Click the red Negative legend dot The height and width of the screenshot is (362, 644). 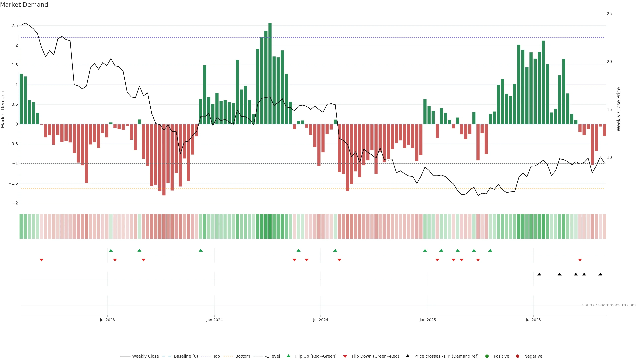tap(518, 356)
